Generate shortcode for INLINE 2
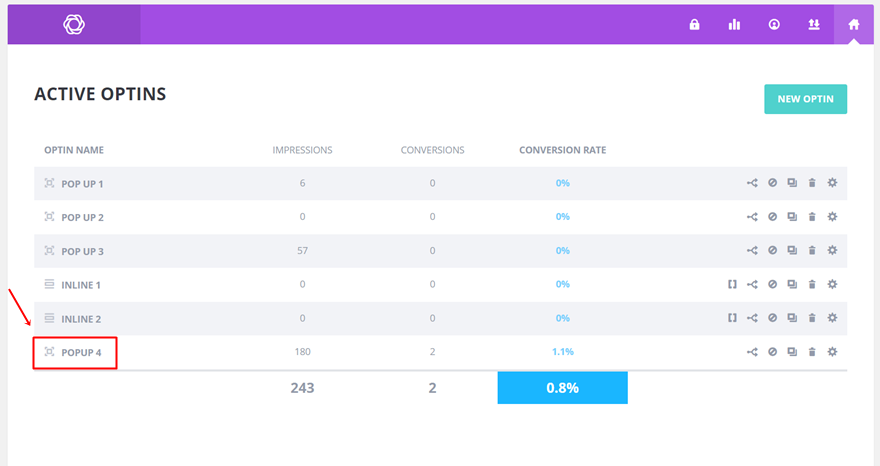 [732, 318]
